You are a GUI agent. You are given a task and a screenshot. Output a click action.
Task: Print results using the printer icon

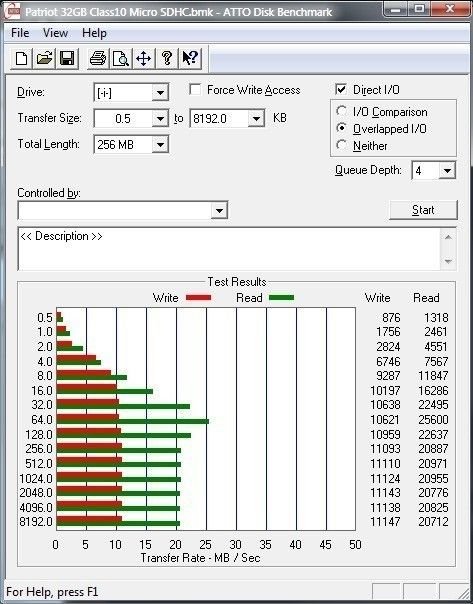point(98,59)
